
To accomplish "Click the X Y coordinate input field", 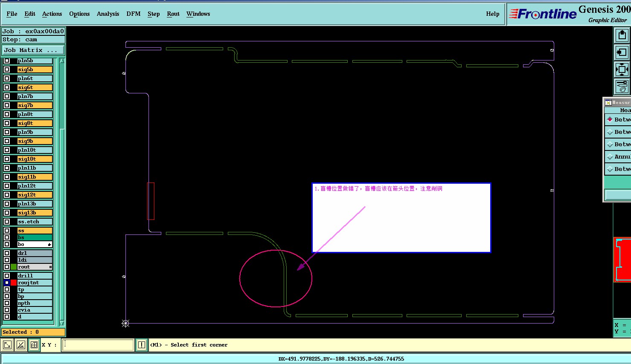I will [98, 345].
